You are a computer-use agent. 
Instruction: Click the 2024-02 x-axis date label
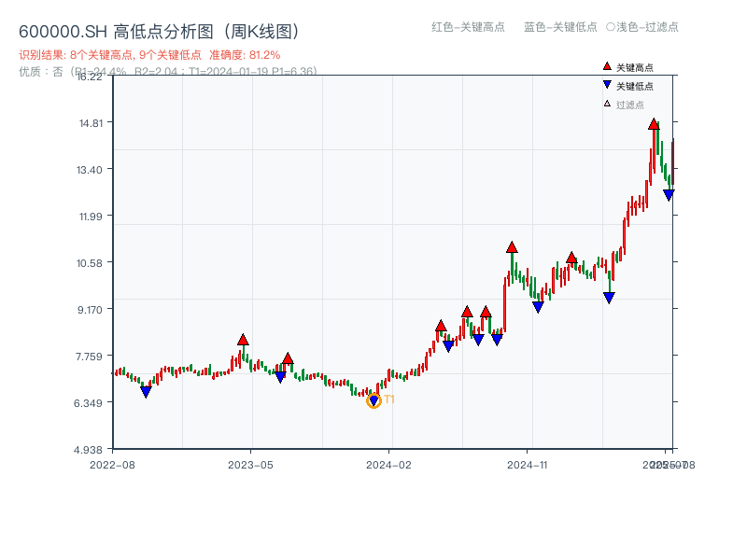389,464
